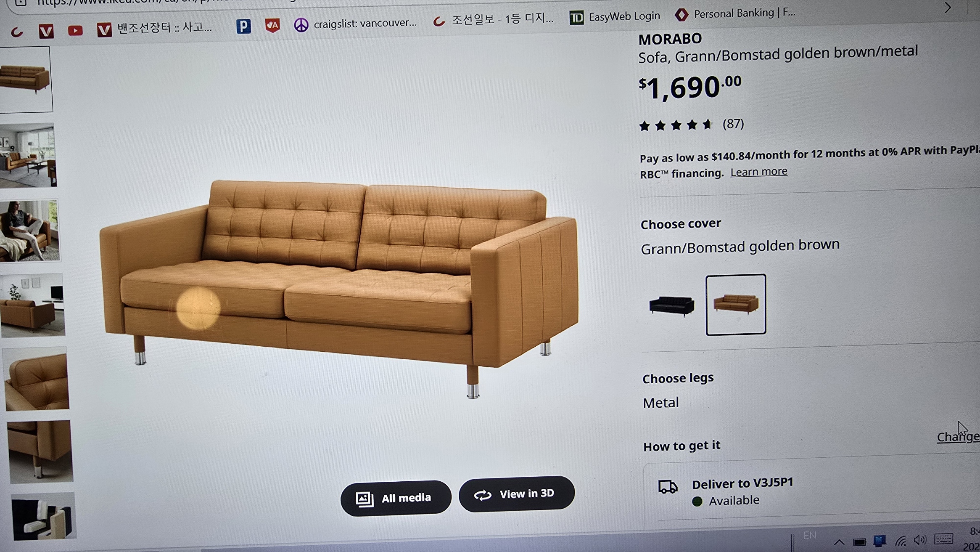980x552 pixels.
Task: Open the EasyWeb Login bookmark
Action: (x=614, y=17)
